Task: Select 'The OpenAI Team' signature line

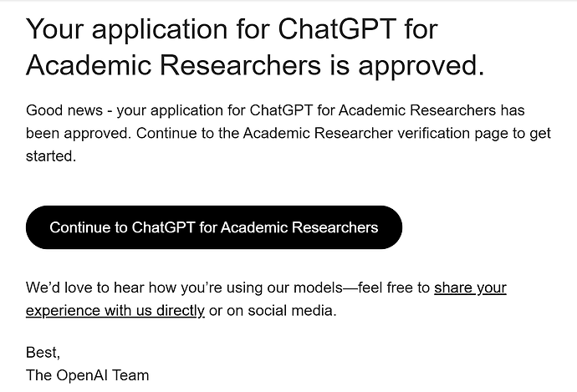Action: click(x=88, y=375)
